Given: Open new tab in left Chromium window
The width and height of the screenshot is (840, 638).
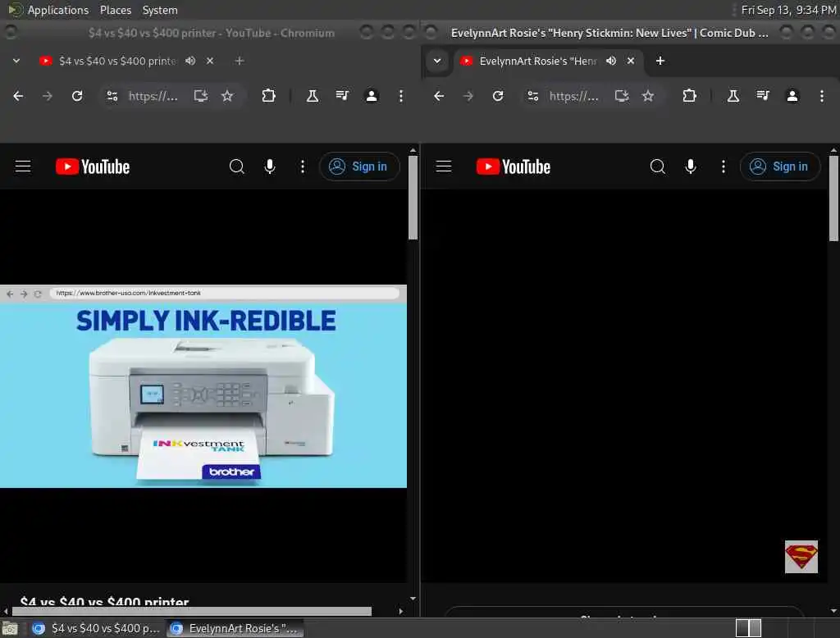Looking at the screenshot, I should coord(240,61).
